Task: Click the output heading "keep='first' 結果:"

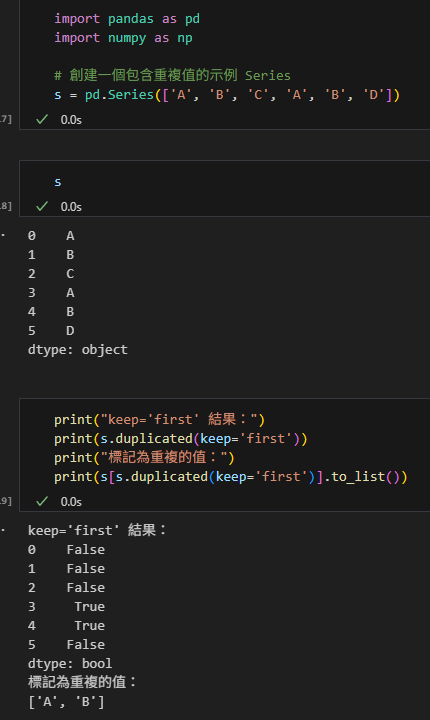Action: pos(97,531)
